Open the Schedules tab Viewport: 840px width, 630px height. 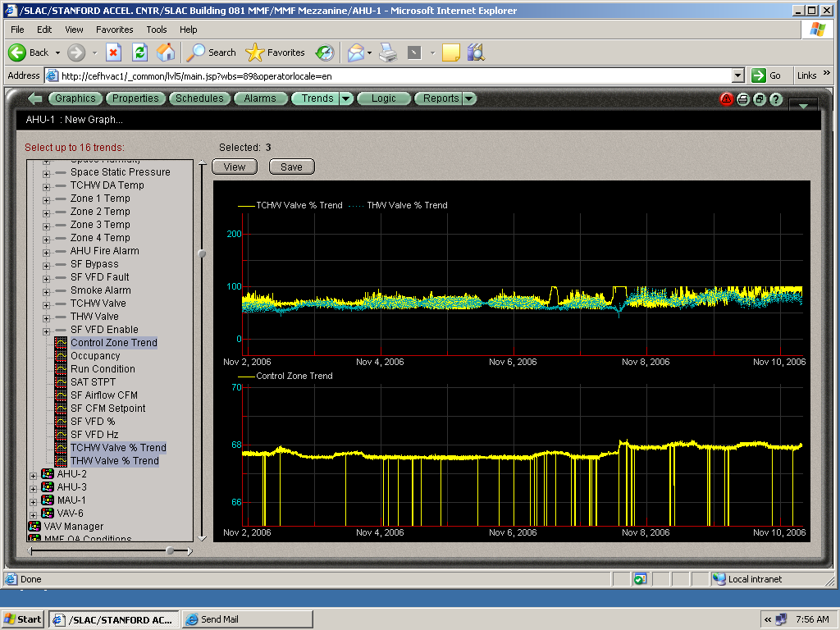[199, 98]
